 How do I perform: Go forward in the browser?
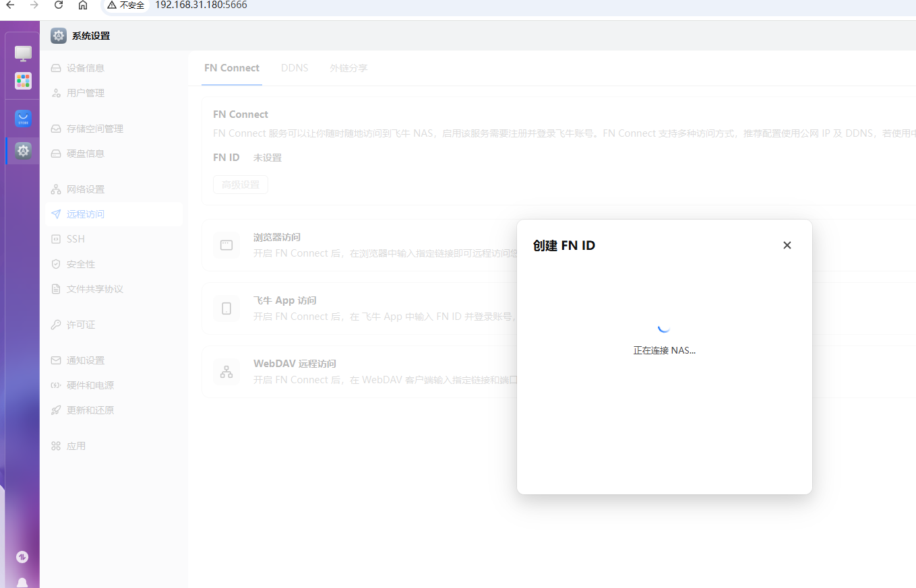click(x=34, y=5)
